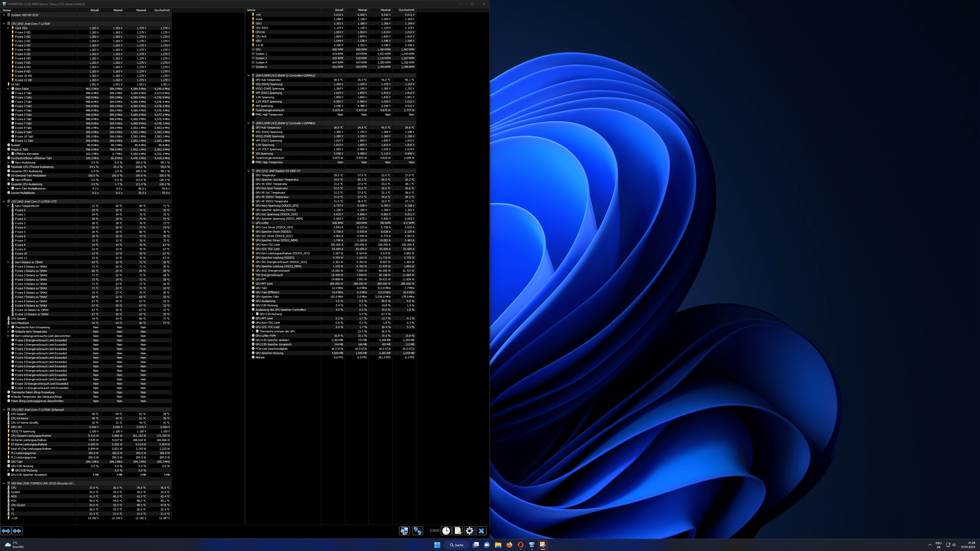
Task: Click the expand columns arrows button
Action: click(x=6, y=531)
